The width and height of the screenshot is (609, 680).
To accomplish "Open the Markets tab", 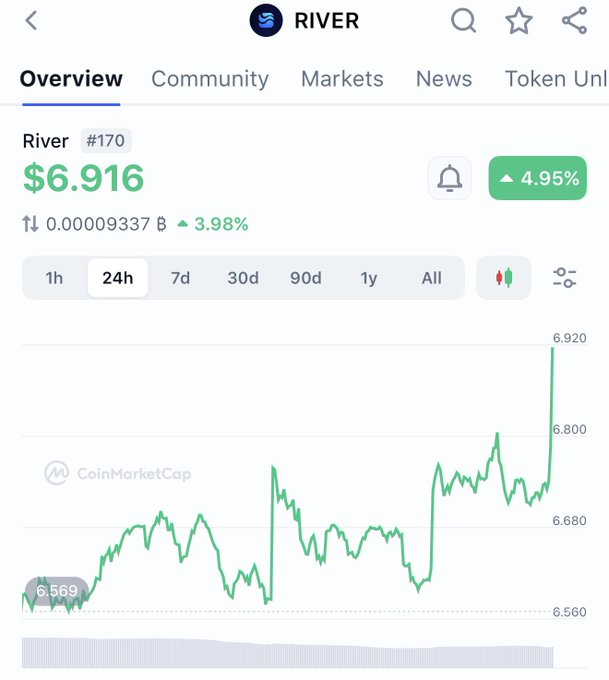I will (342, 79).
